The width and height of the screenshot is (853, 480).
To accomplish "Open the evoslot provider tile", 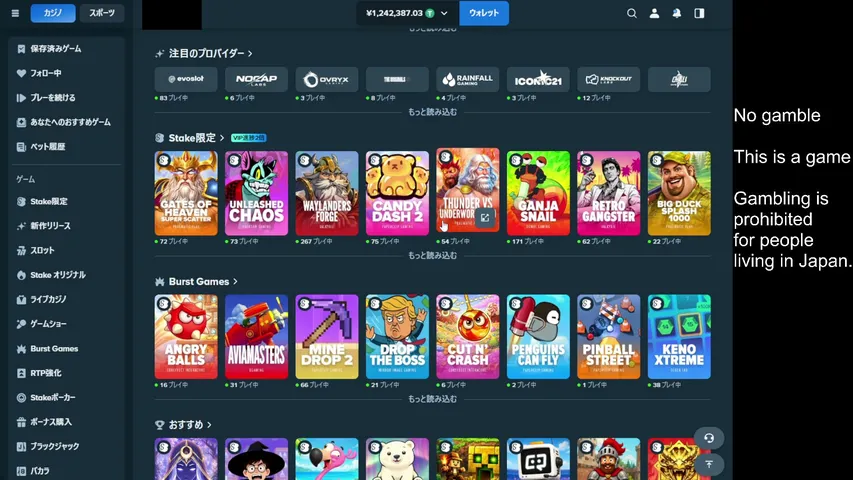I will [x=186, y=79].
